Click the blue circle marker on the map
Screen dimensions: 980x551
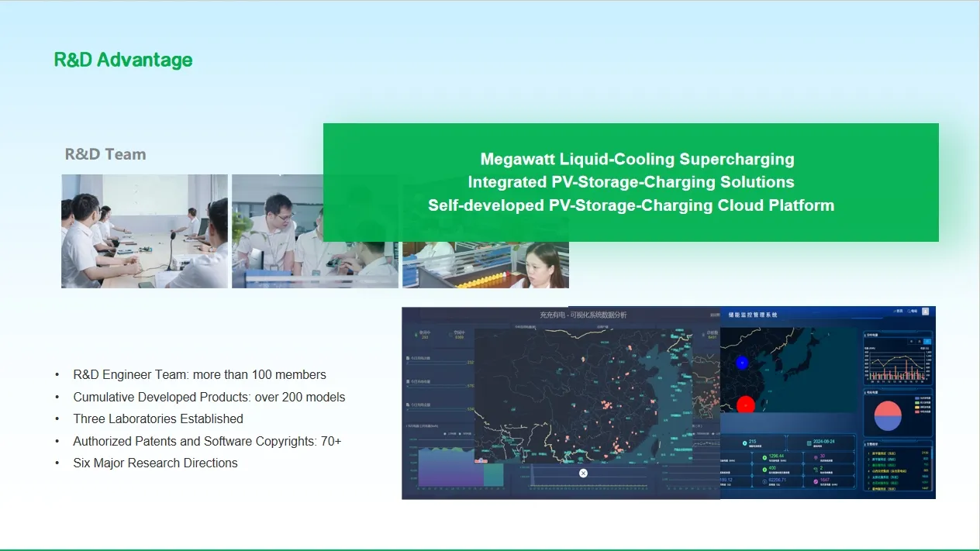(743, 363)
